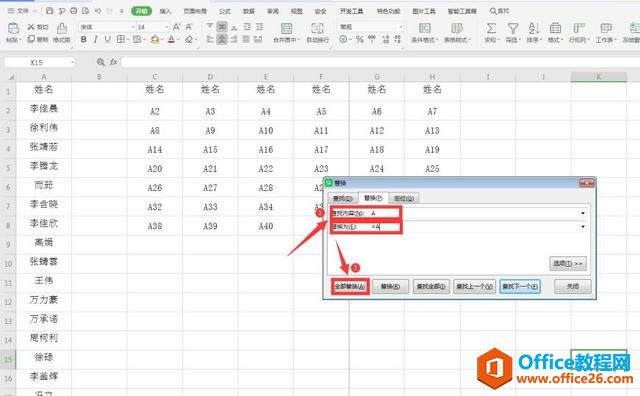Viewport: 640px width, 396px height.
Task: Expand the Find what (查找内容) dropdown arrow
Action: [583, 213]
